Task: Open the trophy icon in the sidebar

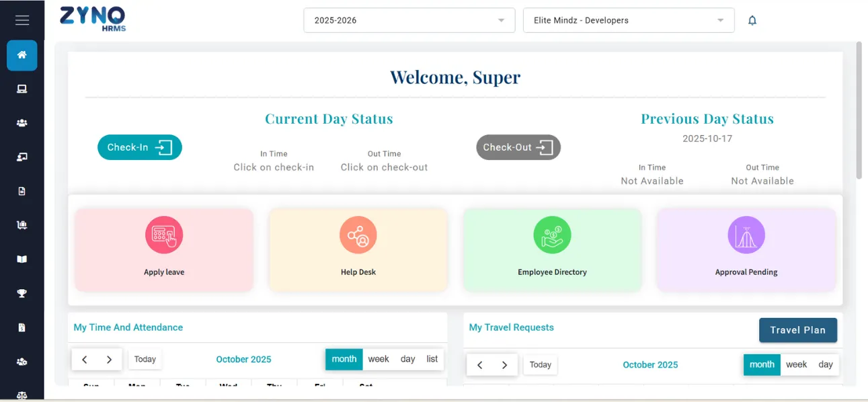Action: (22, 294)
